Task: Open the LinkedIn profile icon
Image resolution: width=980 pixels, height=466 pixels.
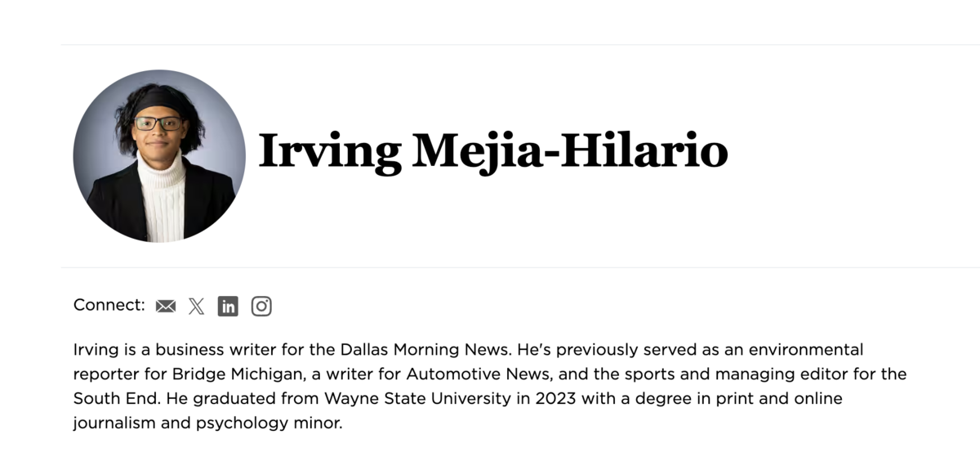Action: [228, 306]
